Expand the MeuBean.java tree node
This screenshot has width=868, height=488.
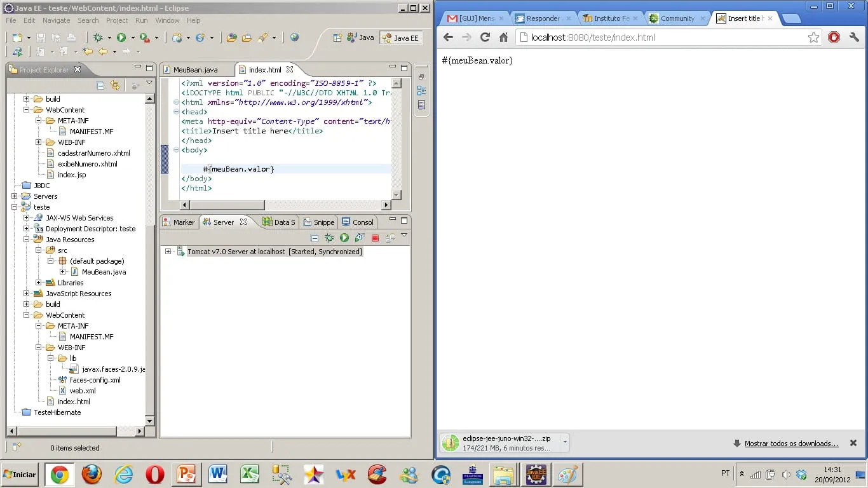[x=62, y=272]
